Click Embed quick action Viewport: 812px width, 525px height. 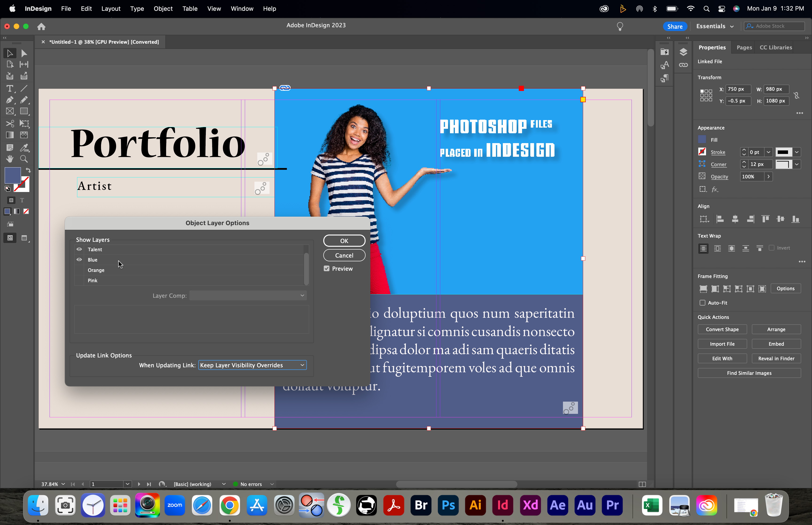(x=776, y=344)
